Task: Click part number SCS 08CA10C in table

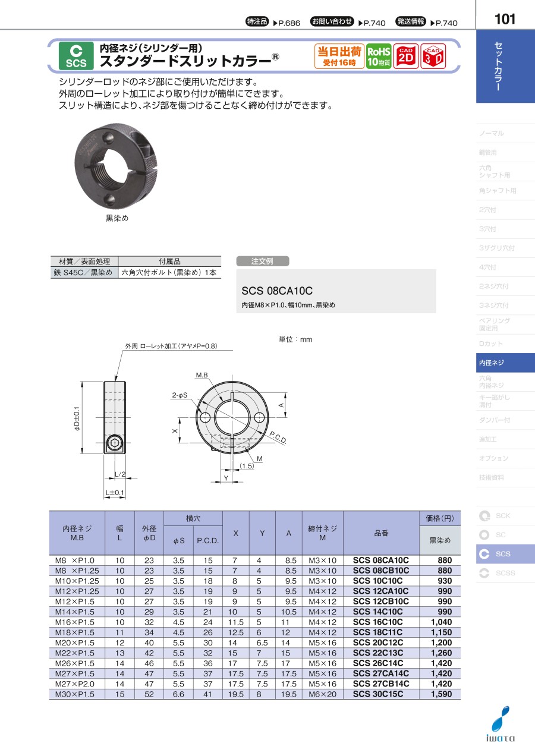Action: click(x=381, y=560)
